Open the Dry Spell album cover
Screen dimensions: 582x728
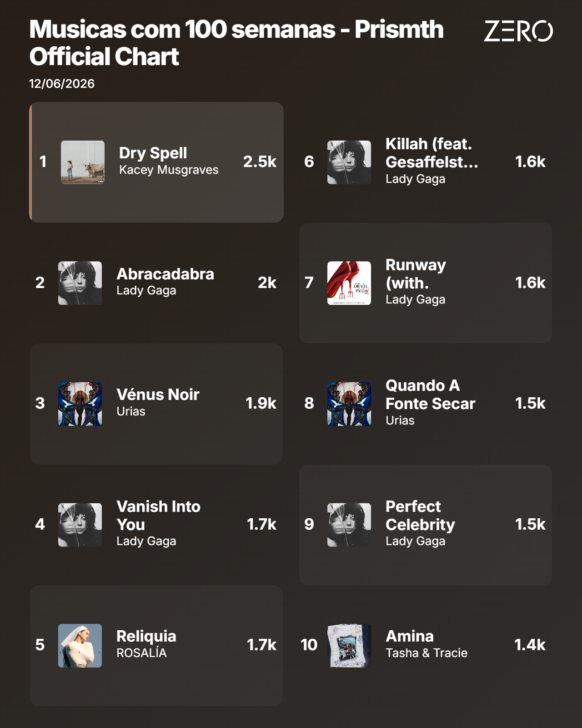(83, 162)
